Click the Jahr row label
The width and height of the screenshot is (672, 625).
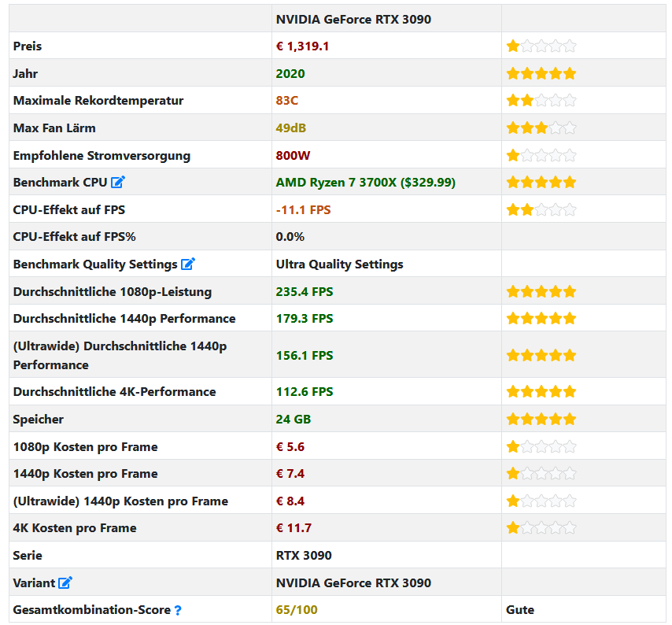(26, 73)
